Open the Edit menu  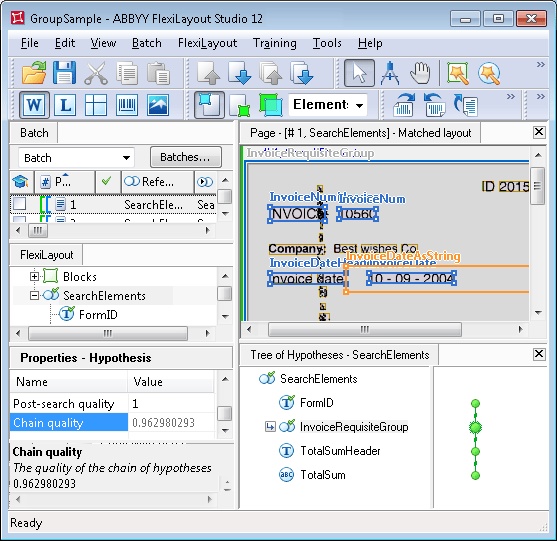pyautogui.click(x=65, y=43)
